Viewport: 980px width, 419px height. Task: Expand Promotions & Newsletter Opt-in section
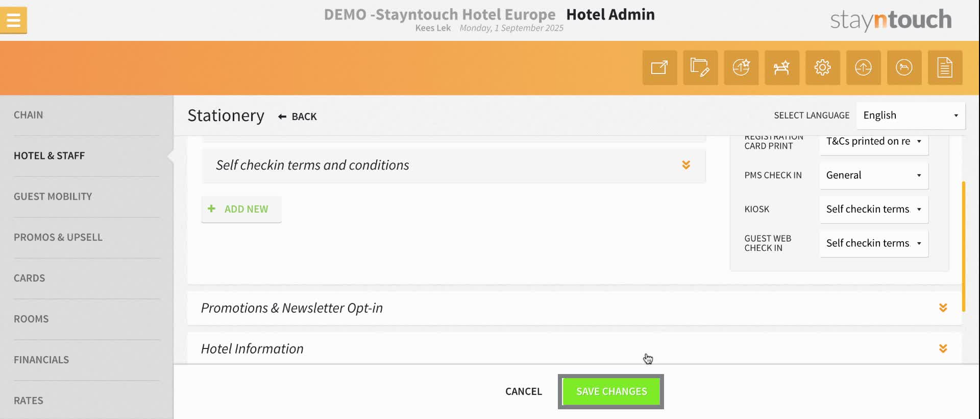[943, 308]
